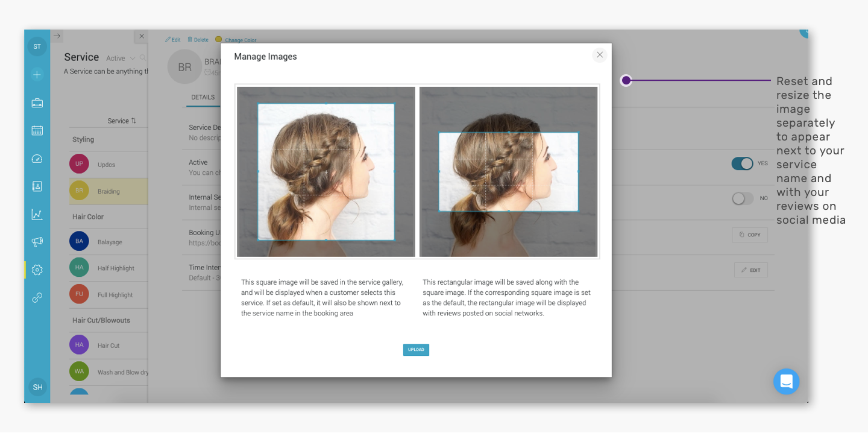Click the square crop image preview
This screenshot has width=868, height=433.
coord(326,172)
